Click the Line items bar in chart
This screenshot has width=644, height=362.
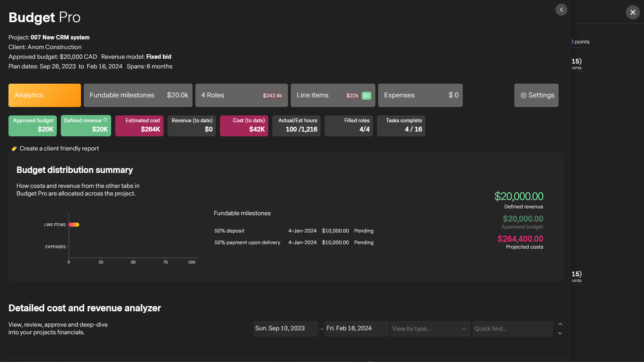click(x=74, y=224)
